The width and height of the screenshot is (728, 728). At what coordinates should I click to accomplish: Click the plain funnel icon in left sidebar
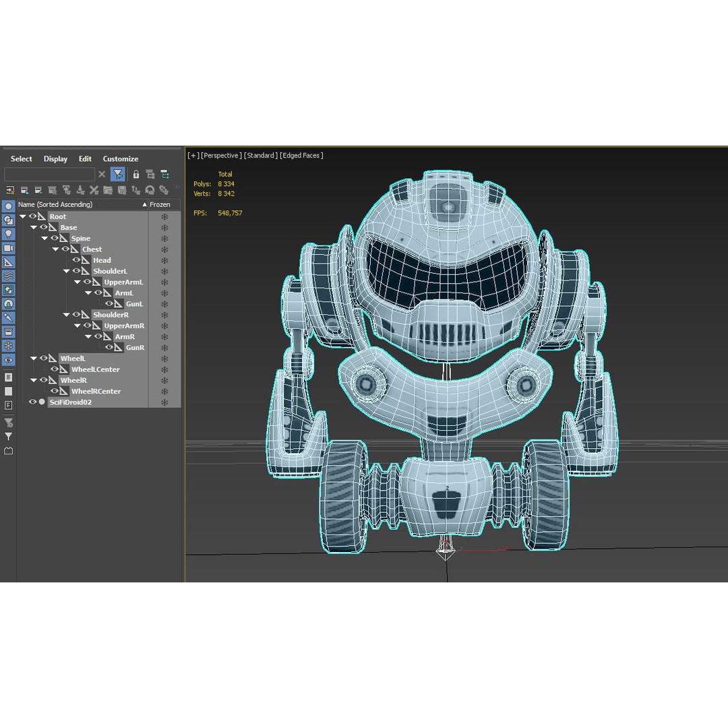pos(8,436)
